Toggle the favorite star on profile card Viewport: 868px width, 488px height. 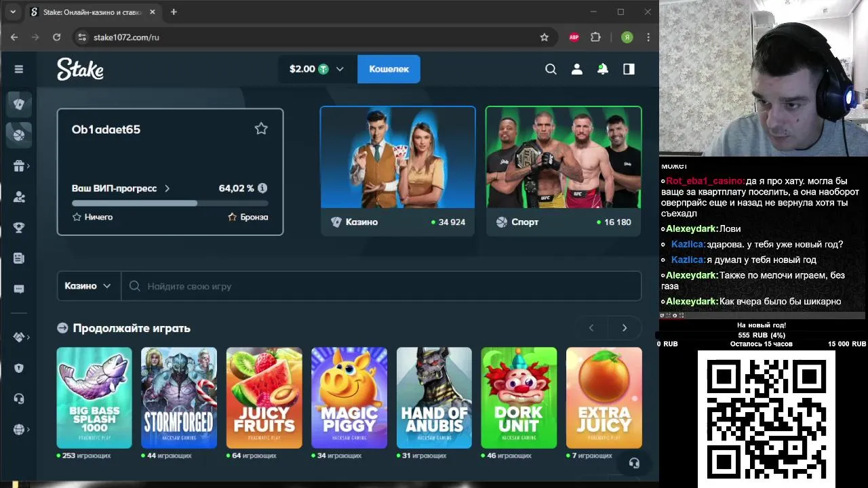(261, 129)
